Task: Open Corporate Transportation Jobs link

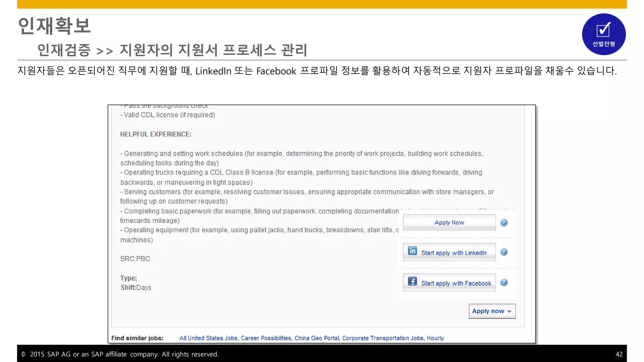Action: pos(383,338)
